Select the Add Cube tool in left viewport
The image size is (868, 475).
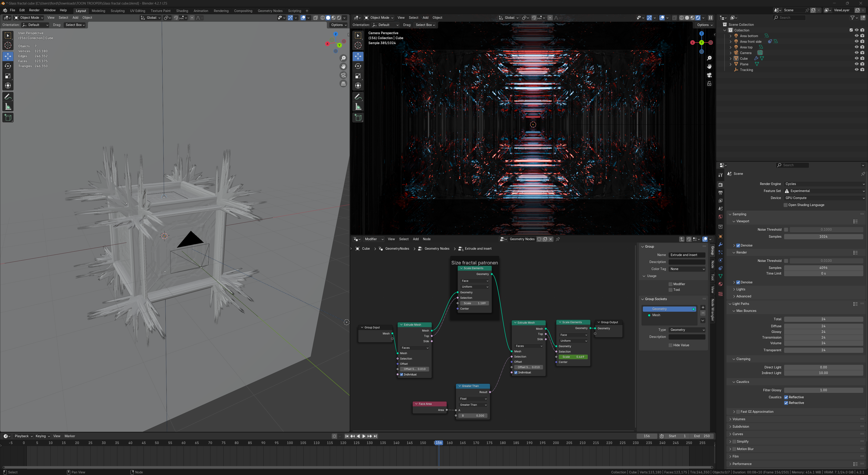pyautogui.click(x=8, y=118)
